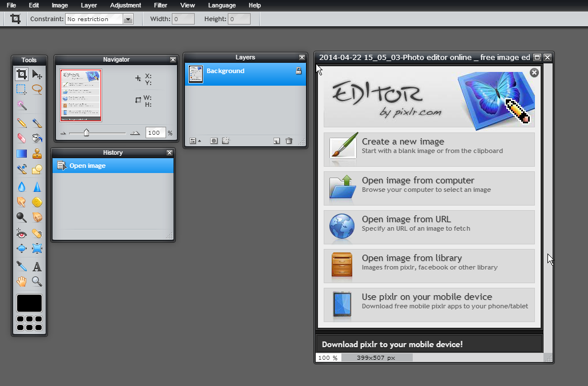Select the blue Gradient tool

click(x=21, y=154)
